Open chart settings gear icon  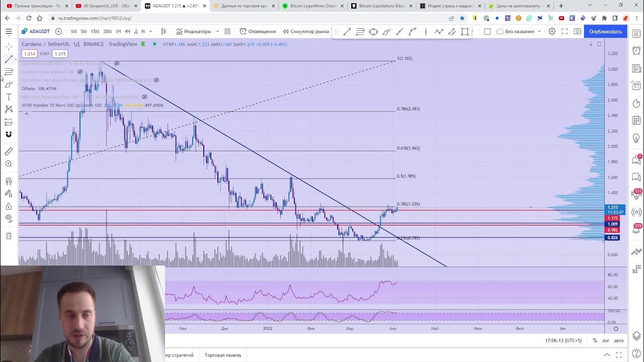[552, 31]
